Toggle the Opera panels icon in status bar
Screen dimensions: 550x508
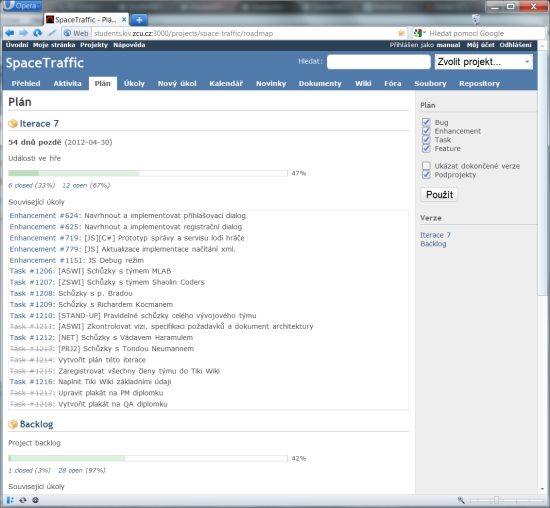coord(10,500)
